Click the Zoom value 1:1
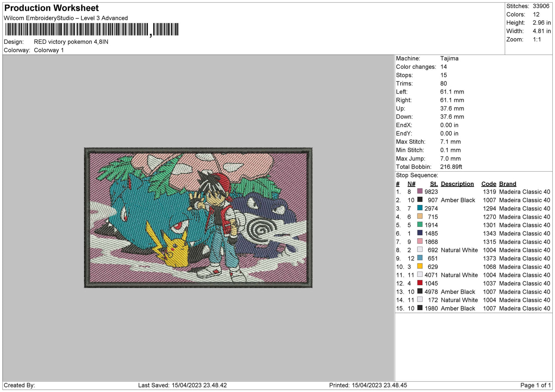555x392 pixels. [x=537, y=40]
